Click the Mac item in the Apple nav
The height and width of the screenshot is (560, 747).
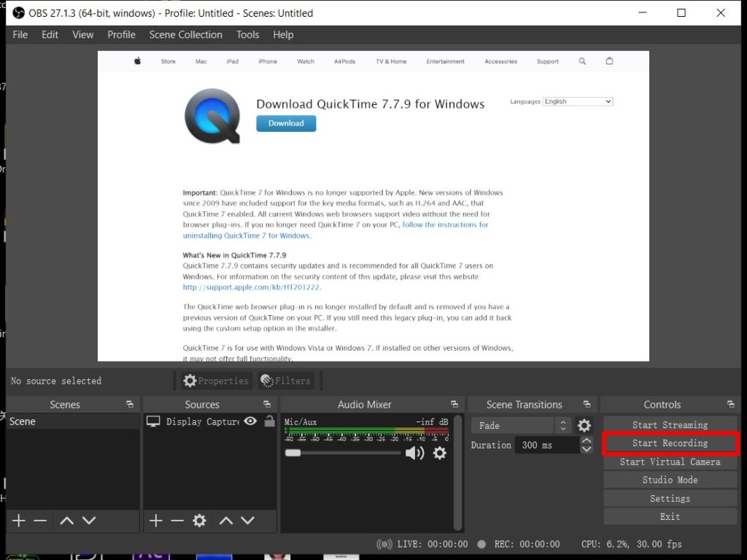[201, 61]
